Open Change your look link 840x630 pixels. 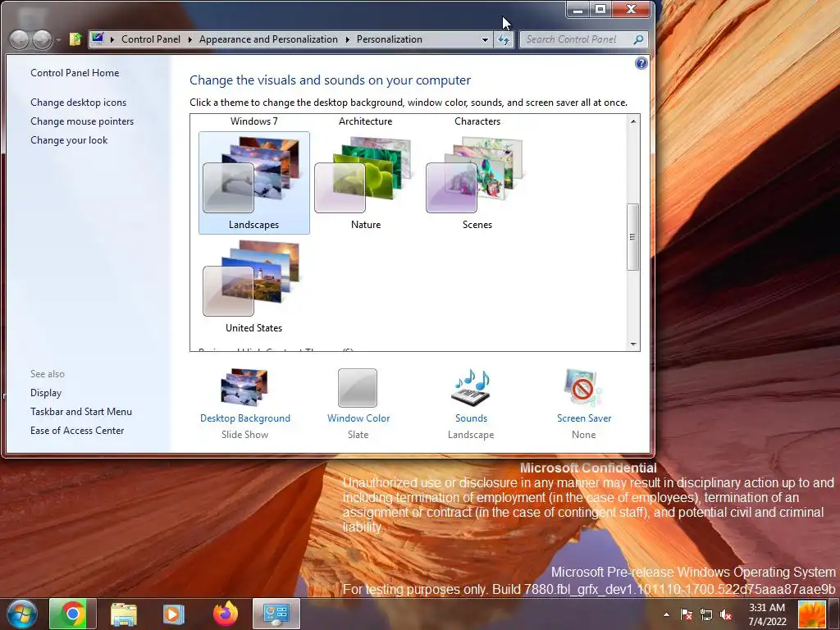click(69, 139)
